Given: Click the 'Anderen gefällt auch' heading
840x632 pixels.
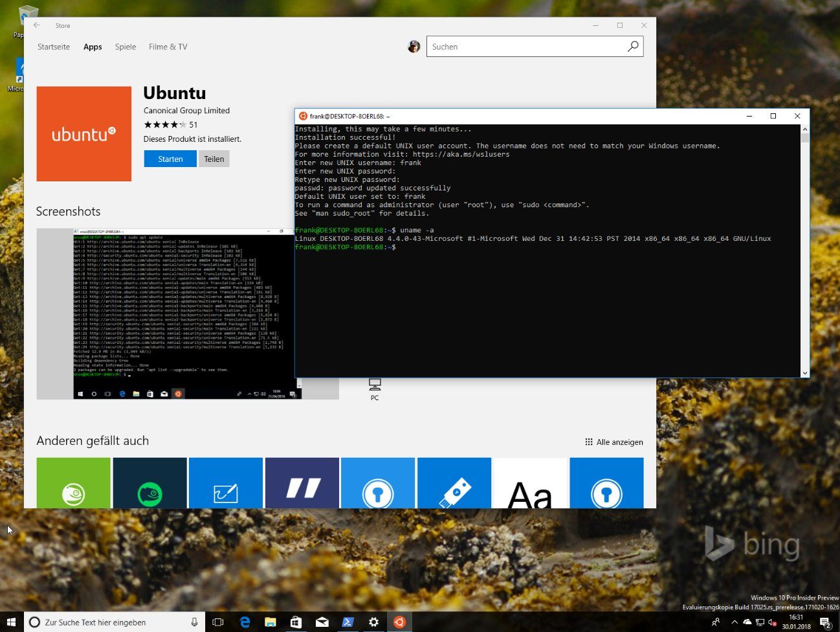Looking at the screenshot, I should pos(93,440).
